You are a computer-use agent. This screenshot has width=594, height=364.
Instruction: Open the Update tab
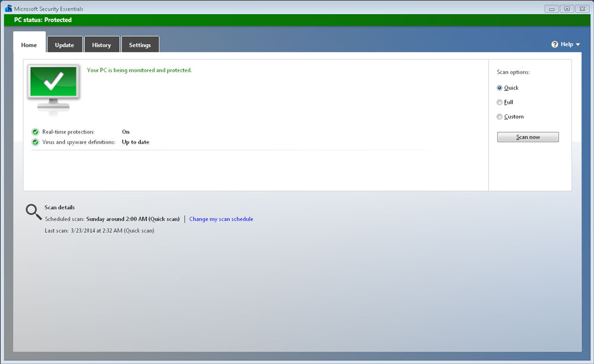pyautogui.click(x=64, y=45)
